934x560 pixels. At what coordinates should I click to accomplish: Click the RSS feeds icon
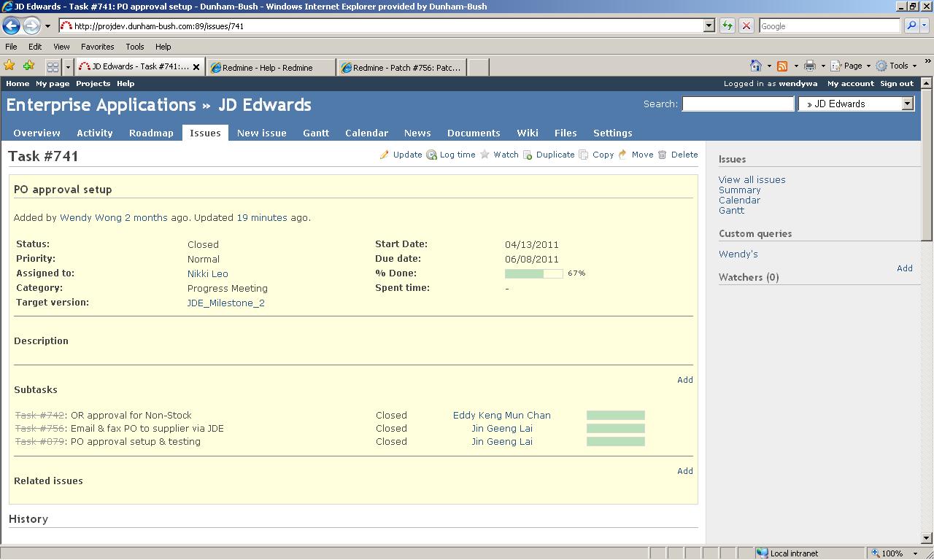point(782,66)
